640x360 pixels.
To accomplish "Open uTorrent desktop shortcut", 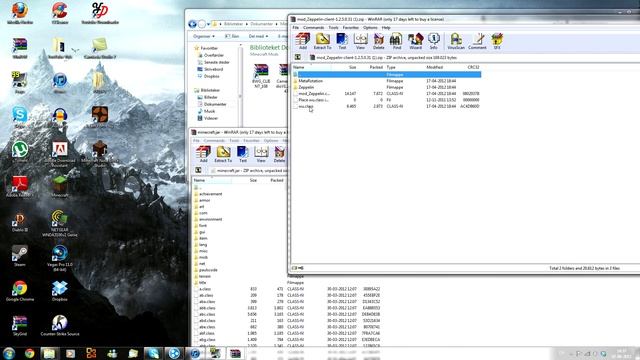I will pyautogui.click(x=20, y=152).
